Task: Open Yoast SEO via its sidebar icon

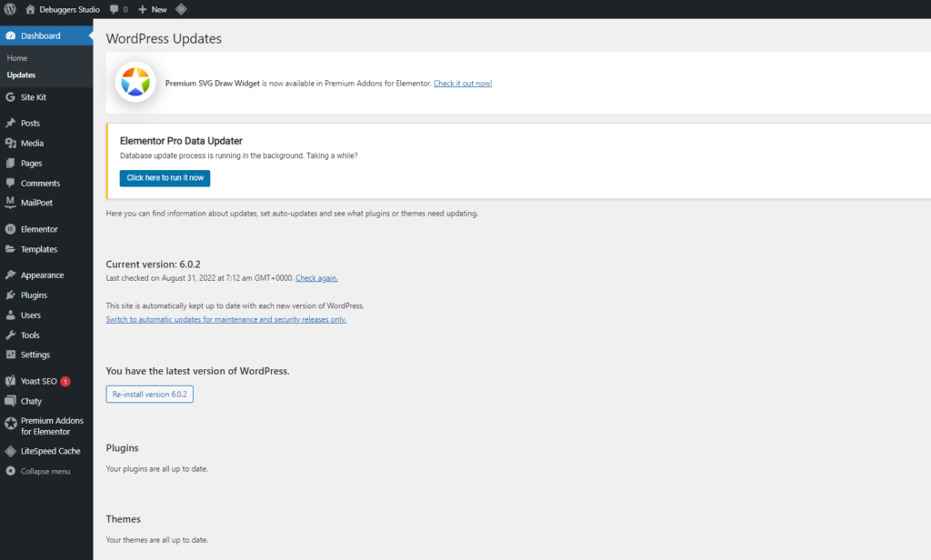Action: (x=11, y=380)
